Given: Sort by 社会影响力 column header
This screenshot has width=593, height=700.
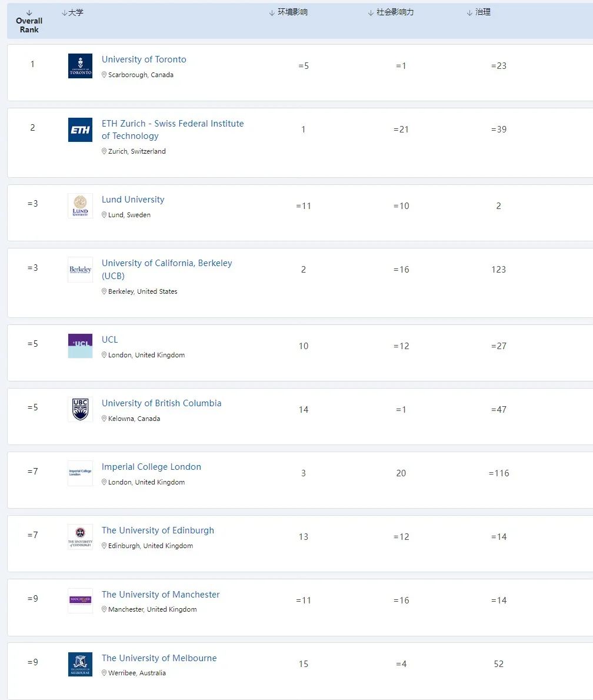Looking at the screenshot, I should pyautogui.click(x=391, y=12).
